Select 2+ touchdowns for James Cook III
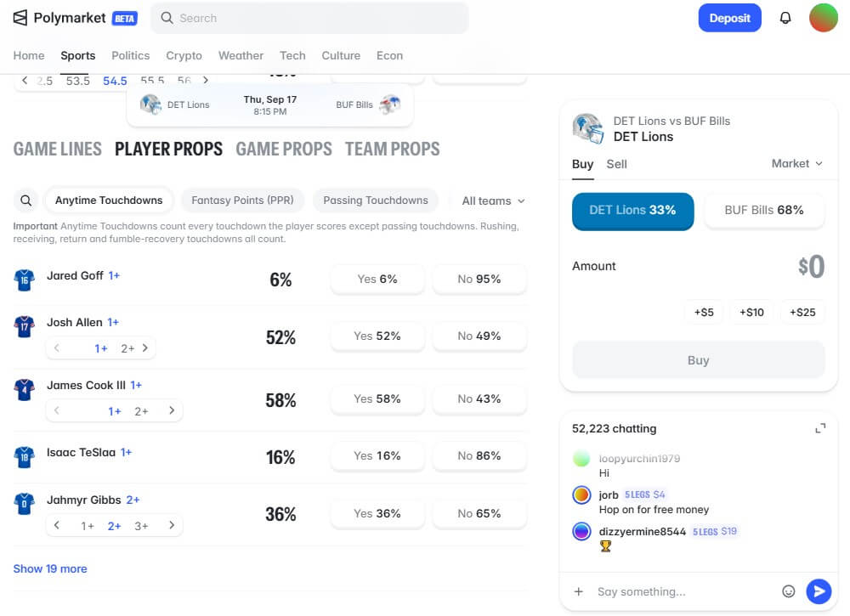The width and height of the screenshot is (850, 616). tap(141, 412)
